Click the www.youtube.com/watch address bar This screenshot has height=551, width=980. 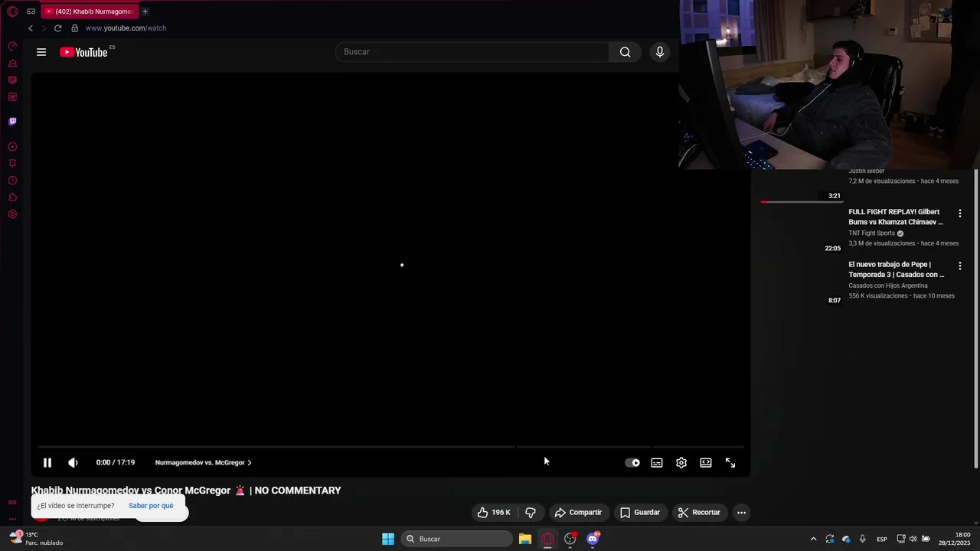pos(126,28)
